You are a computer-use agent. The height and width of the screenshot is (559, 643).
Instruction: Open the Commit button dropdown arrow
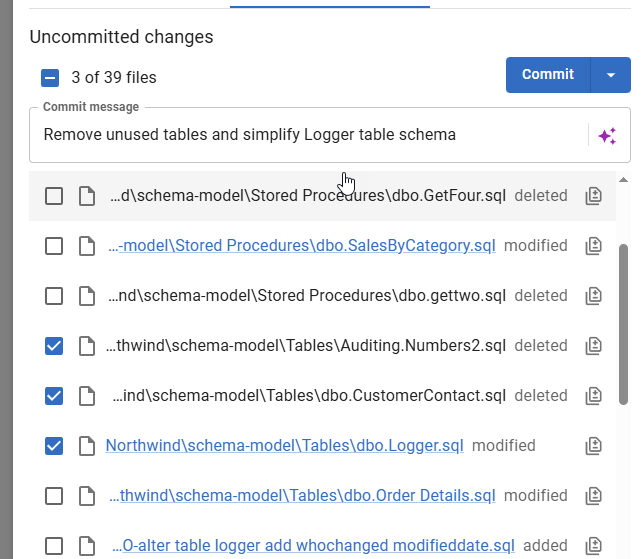(611, 75)
